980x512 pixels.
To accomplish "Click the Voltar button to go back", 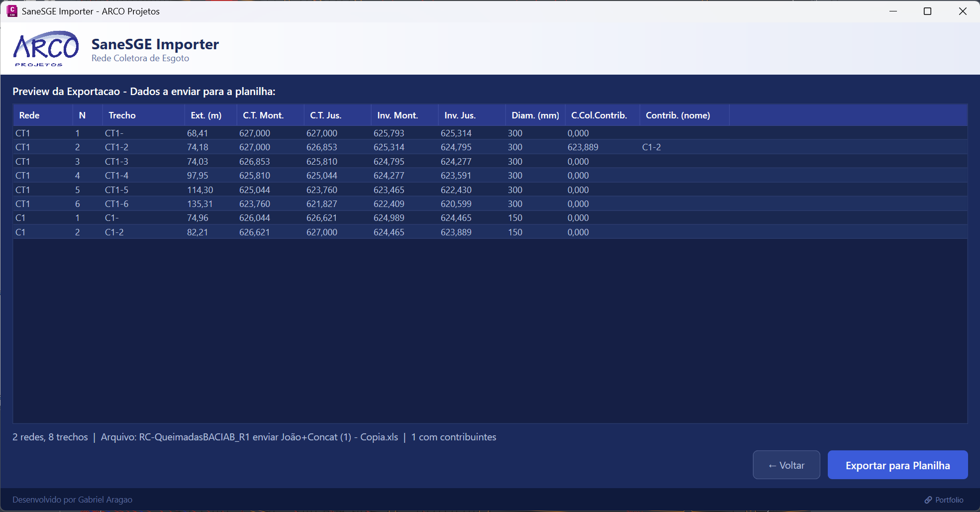I will (x=786, y=465).
